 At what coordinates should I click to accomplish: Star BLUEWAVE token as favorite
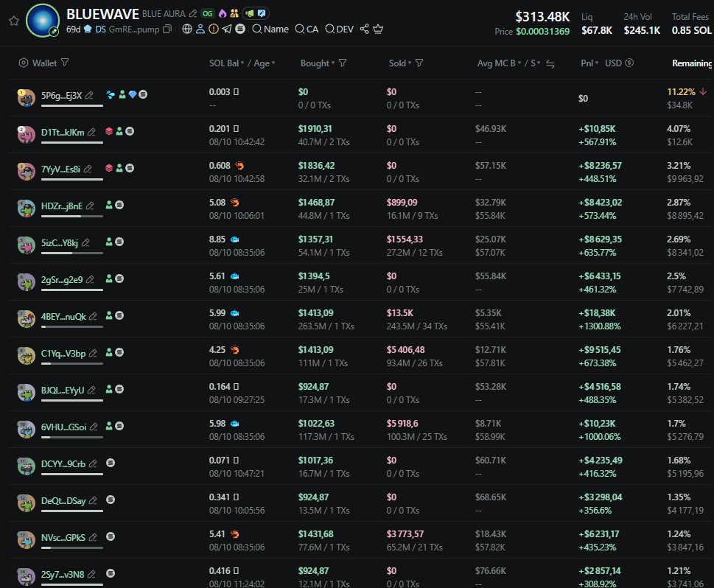pyautogui.click(x=14, y=21)
